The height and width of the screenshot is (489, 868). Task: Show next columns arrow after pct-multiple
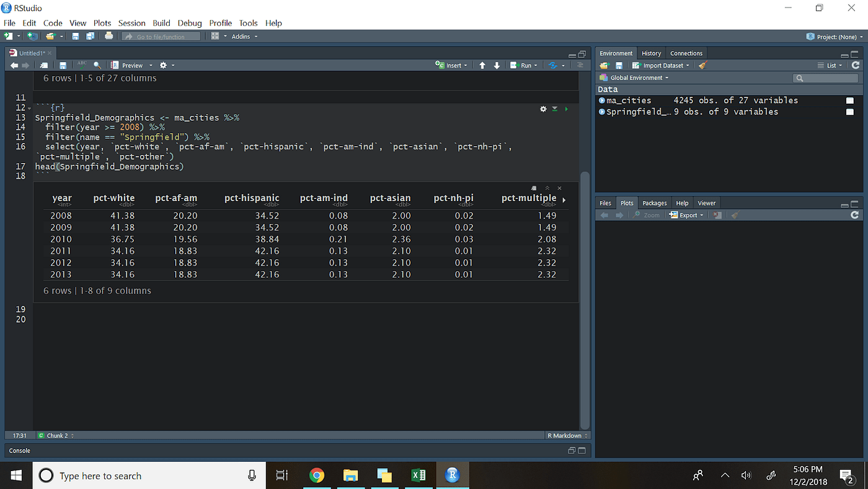[x=564, y=200]
